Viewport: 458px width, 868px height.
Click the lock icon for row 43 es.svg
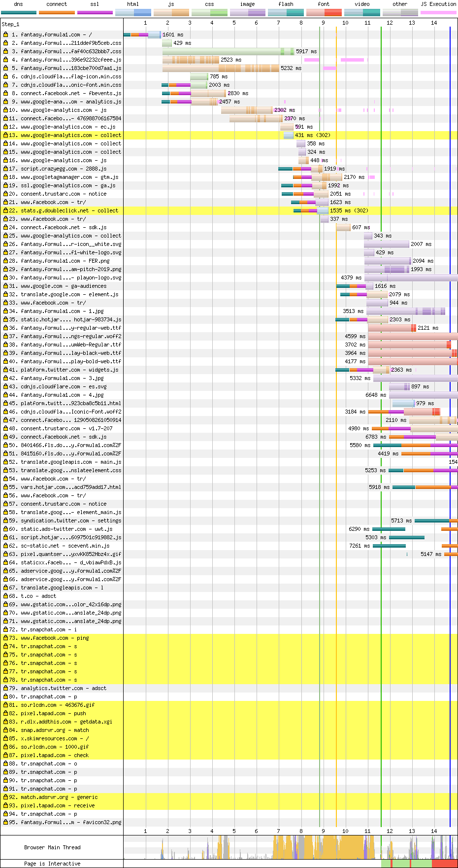coord(6,386)
